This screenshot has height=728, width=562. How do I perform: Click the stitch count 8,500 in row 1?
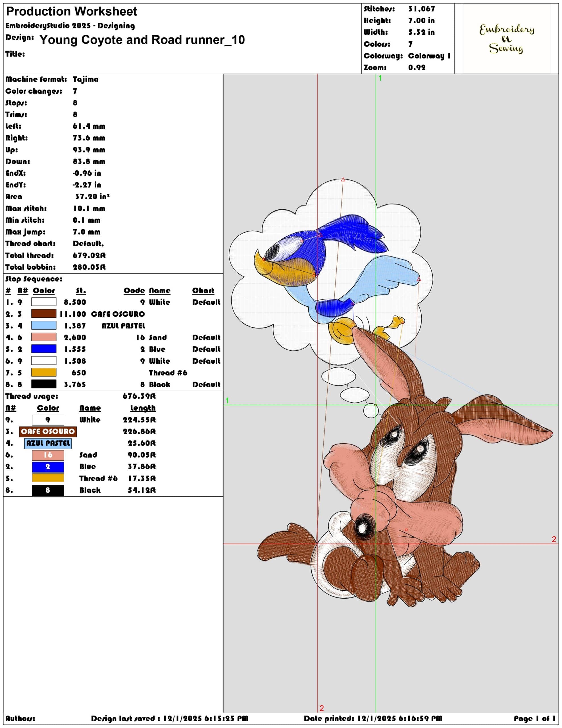(x=75, y=302)
